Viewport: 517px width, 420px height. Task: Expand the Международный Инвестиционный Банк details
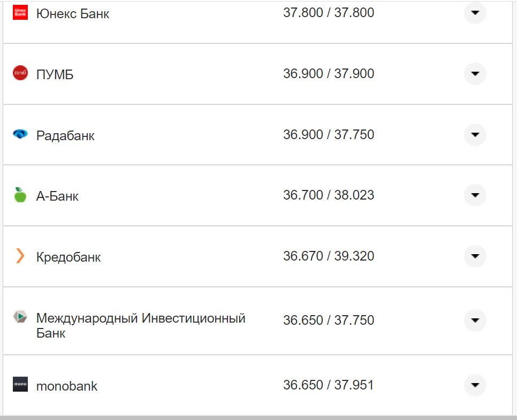pyautogui.click(x=475, y=320)
